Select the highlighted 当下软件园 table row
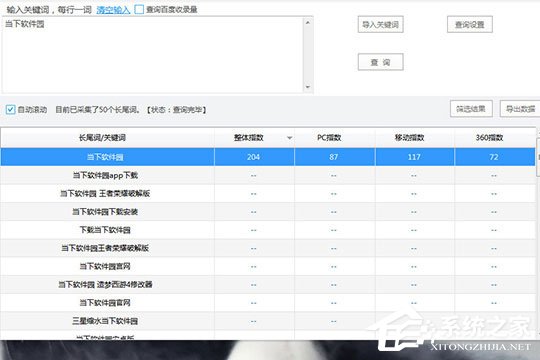The image size is (540, 360). (268, 157)
